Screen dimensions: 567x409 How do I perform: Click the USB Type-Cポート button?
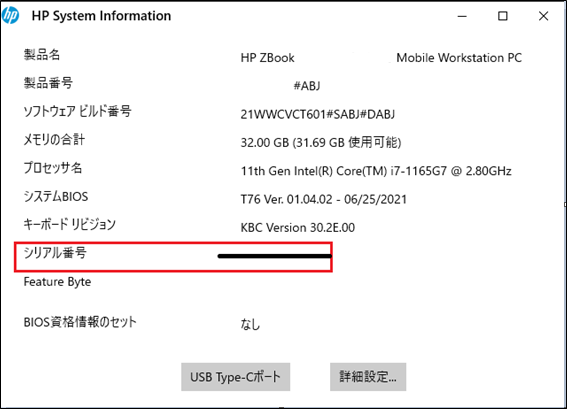pos(235,377)
